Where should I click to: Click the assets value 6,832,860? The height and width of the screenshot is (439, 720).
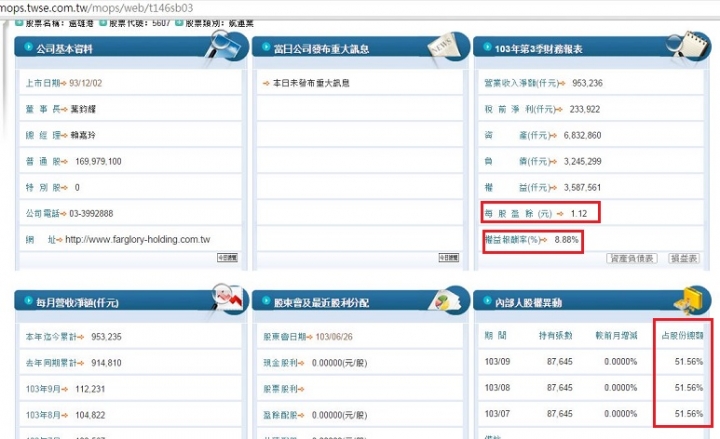(582, 135)
